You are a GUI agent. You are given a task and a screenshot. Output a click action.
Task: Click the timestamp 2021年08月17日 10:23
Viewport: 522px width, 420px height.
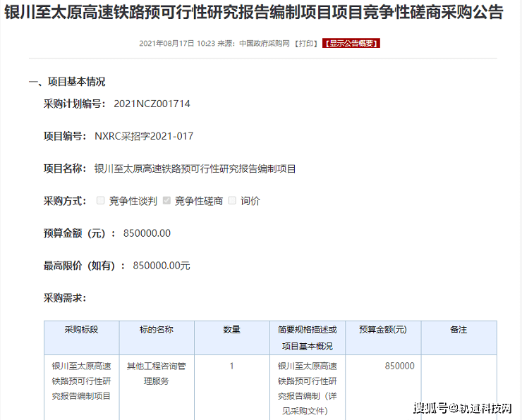point(177,44)
